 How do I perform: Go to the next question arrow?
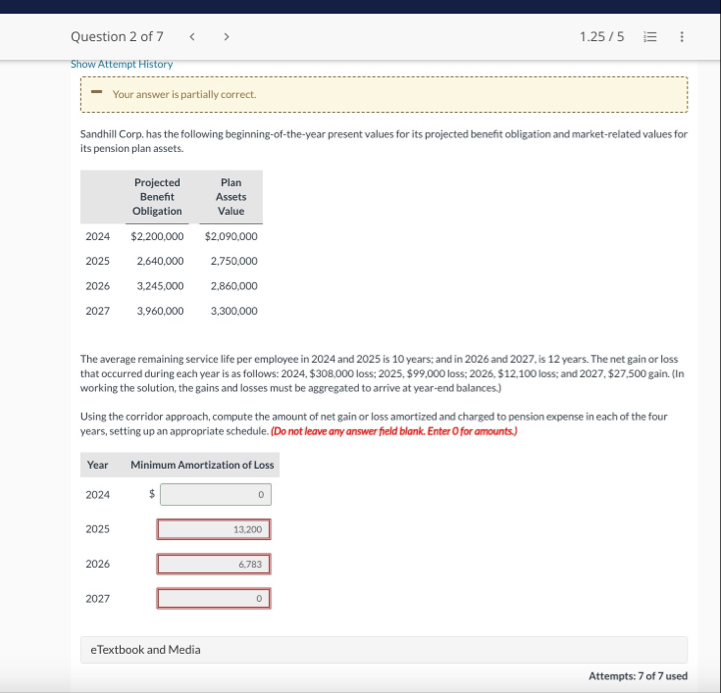[x=226, y=36]
